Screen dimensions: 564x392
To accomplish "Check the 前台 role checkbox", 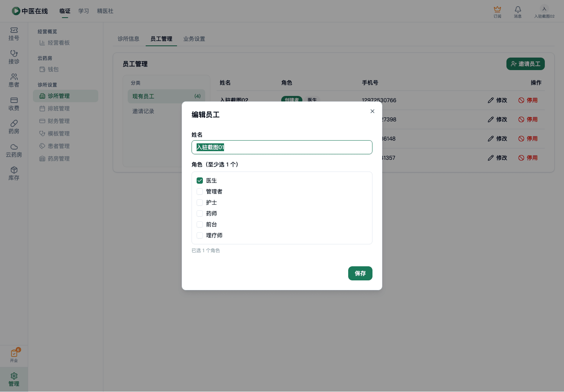I will (200, 224).
